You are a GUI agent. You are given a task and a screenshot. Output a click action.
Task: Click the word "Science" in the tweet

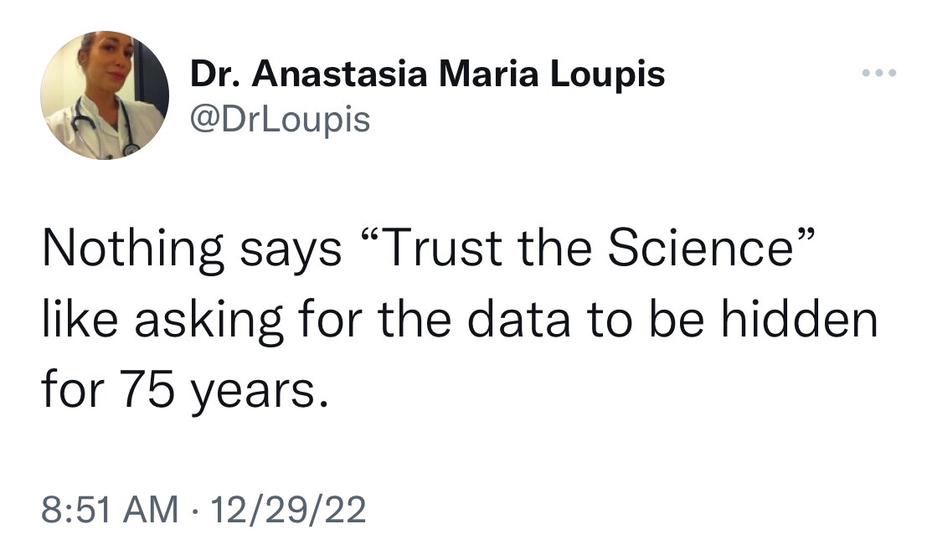click(x=700, y=248)
